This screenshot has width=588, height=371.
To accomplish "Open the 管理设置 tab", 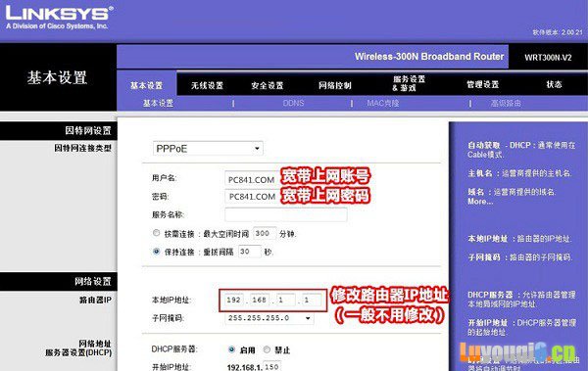I will point(483,85).
